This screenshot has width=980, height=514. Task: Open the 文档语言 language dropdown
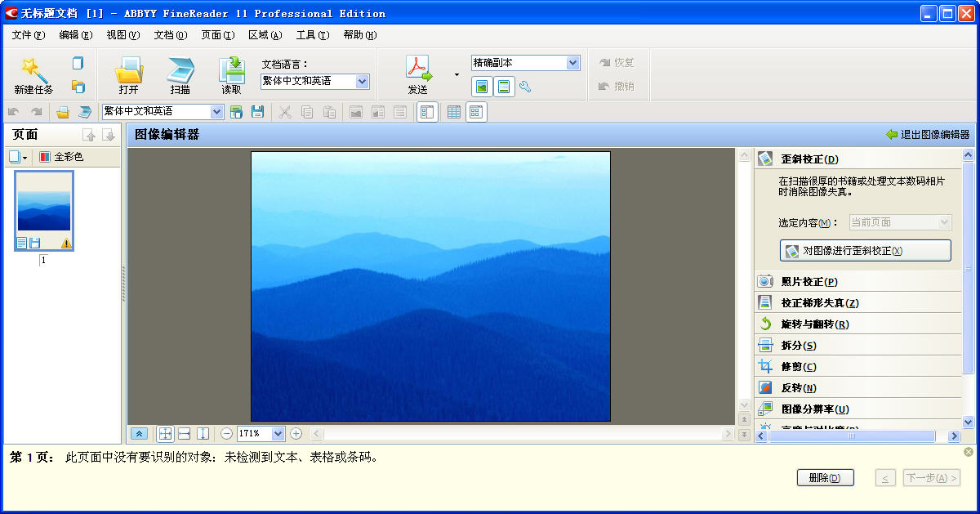pyautogui.click(x=362, y=82)
